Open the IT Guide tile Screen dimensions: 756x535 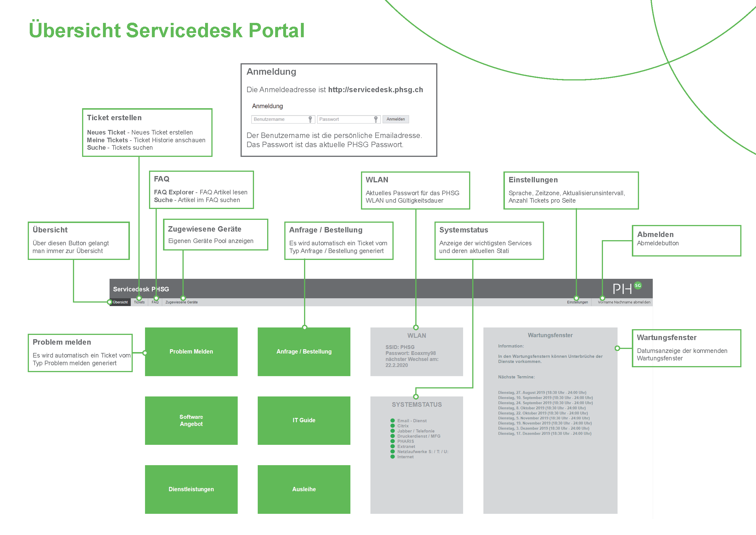coord(304,420)
